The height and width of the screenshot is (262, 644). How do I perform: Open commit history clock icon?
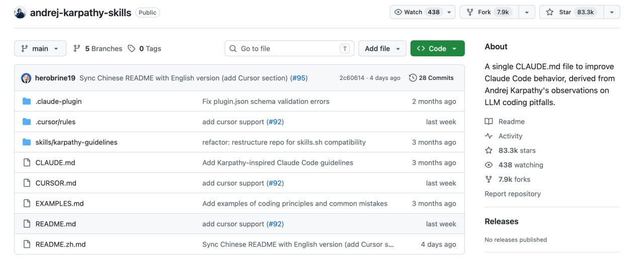(x=413, y=78)
